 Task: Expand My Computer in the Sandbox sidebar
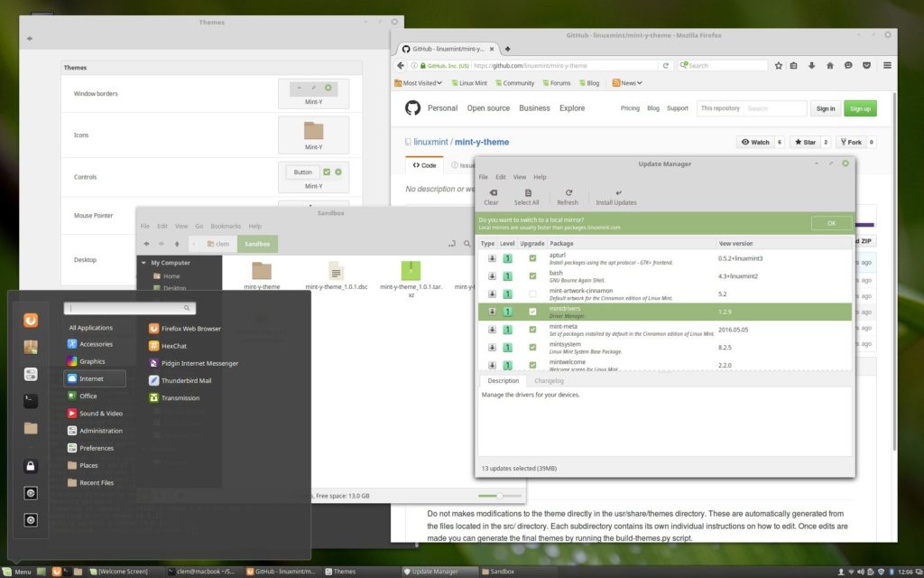point(143,262)
